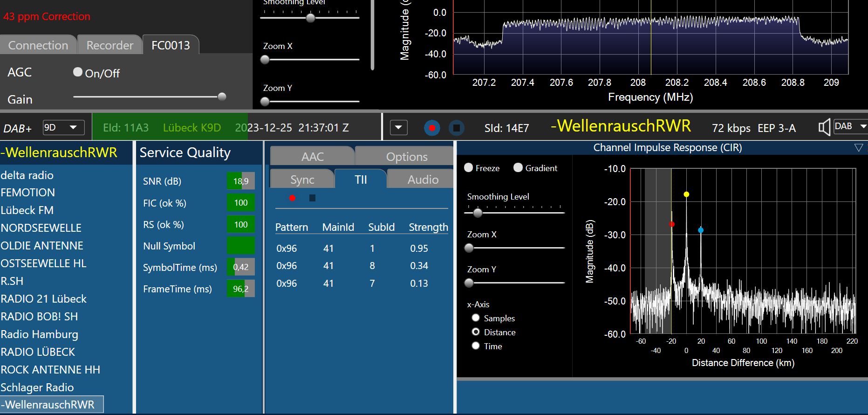Click the Gain slider handle
The width and height of the screenshot is (868, 415).
(222, 97)
